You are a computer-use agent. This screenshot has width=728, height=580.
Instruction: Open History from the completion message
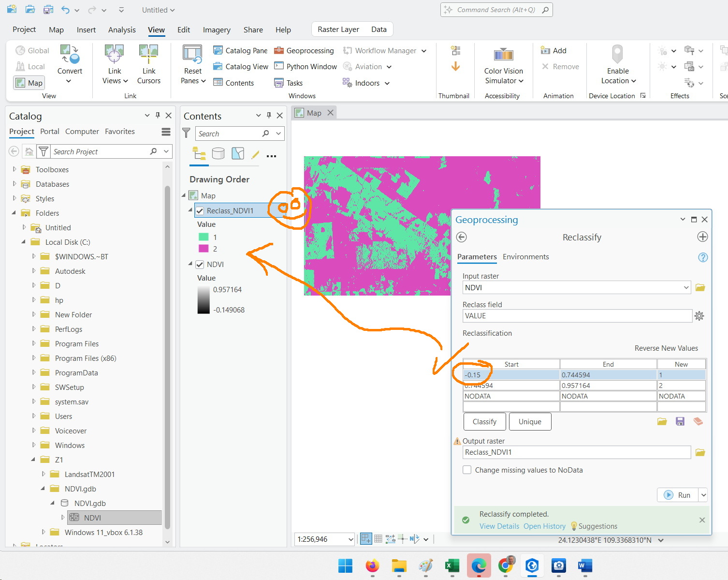544,526
